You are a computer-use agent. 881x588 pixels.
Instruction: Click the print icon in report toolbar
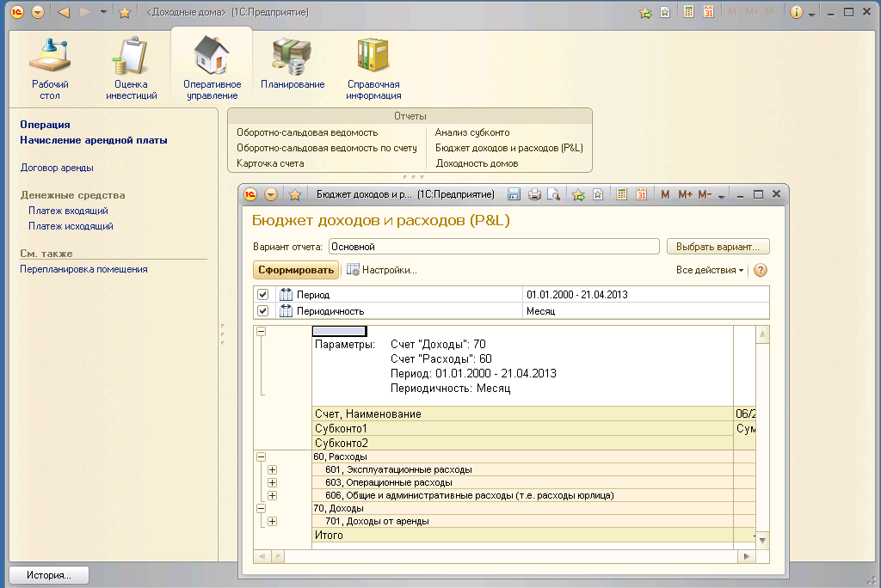pyautogui.click(x=534, y=195)
